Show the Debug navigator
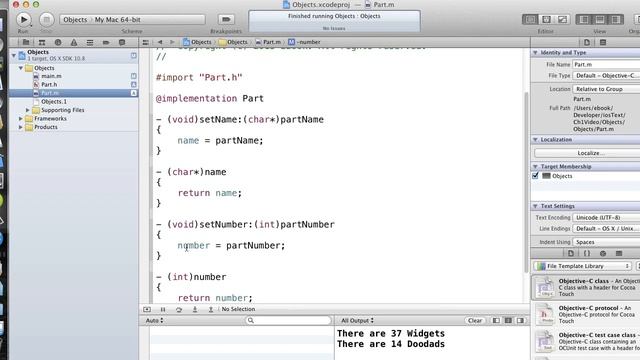Screen dimensions: 640x360 pyautogui.click(x=90, y=42)
